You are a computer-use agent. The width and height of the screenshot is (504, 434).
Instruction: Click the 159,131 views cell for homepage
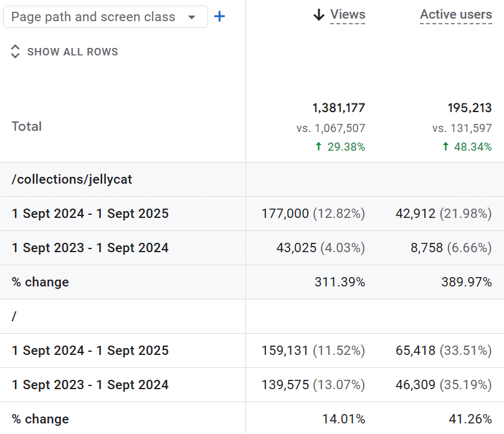pos(285,351)
